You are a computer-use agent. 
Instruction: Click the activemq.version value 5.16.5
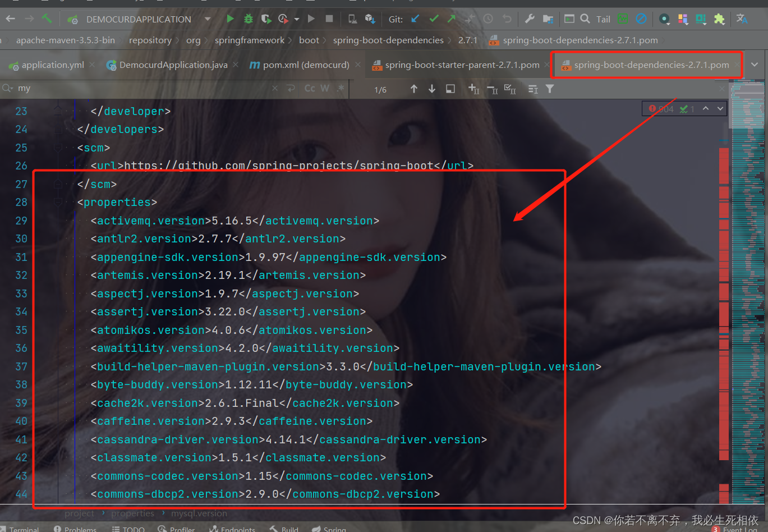[x=232, y=221]
